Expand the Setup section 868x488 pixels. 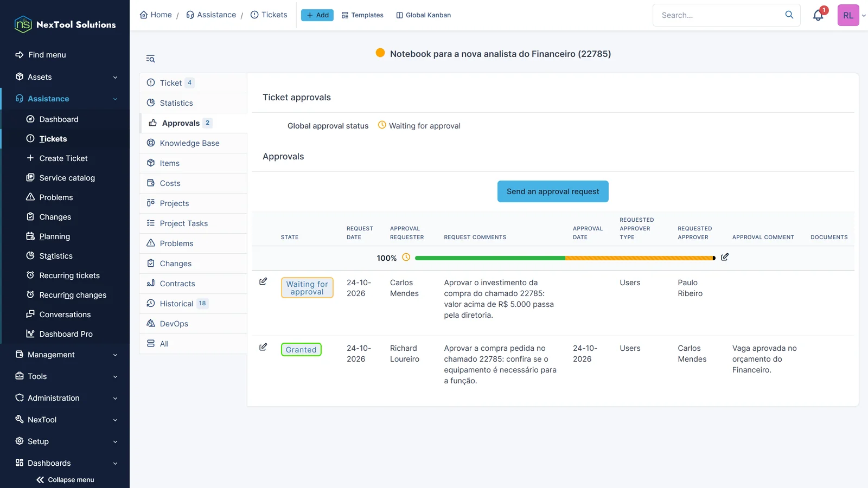[x=65, y=441]
